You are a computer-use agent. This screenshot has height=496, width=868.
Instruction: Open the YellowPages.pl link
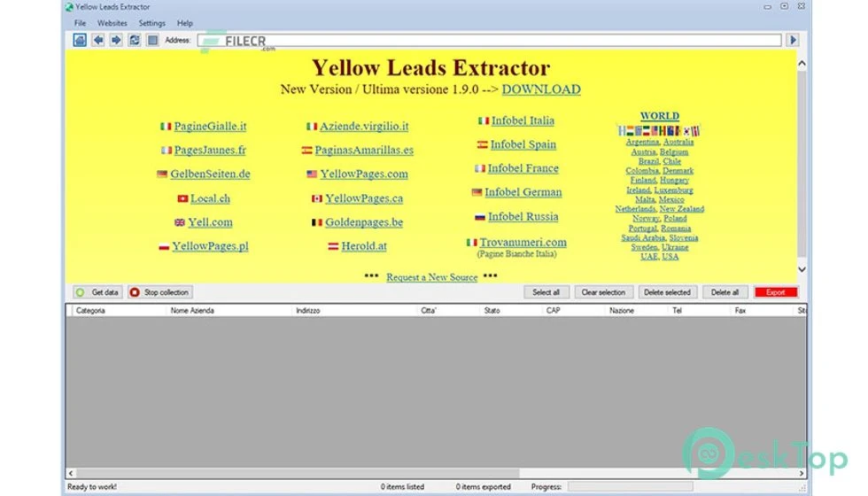[211, 246]
